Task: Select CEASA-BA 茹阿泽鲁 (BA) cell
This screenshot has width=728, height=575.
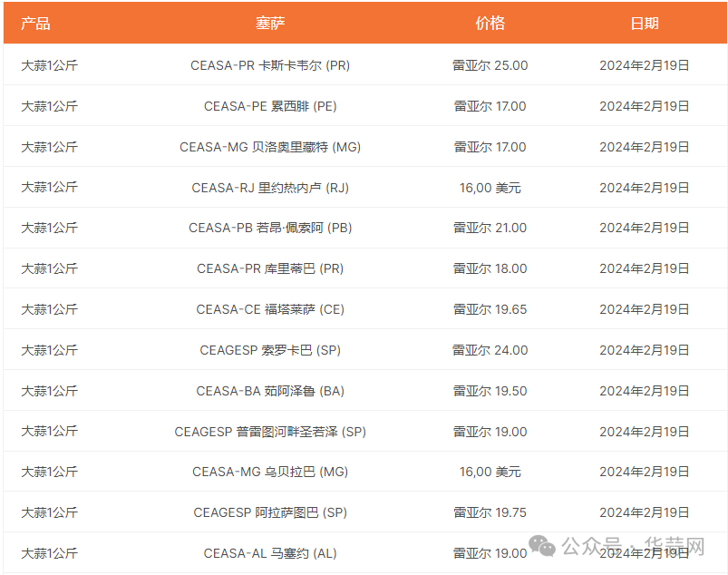Action: click(270, 391)
